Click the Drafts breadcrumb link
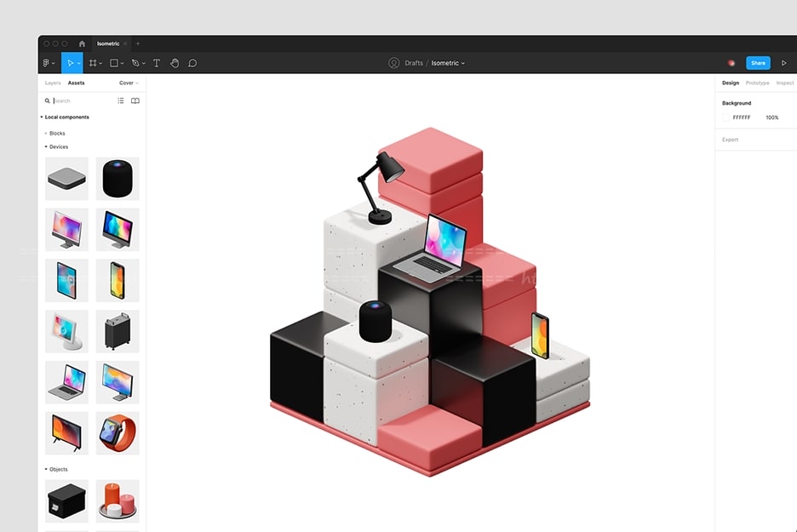 [x=414, y=63]
